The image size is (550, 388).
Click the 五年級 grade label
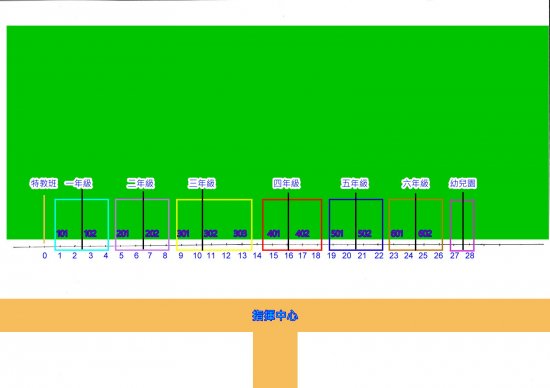tap(355, 183)
